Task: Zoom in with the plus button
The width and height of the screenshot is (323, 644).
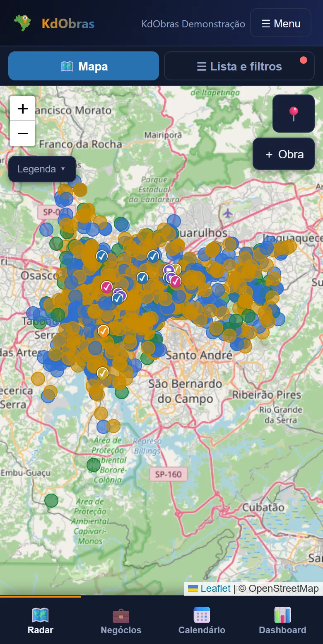Action: (x=22, y=109)
